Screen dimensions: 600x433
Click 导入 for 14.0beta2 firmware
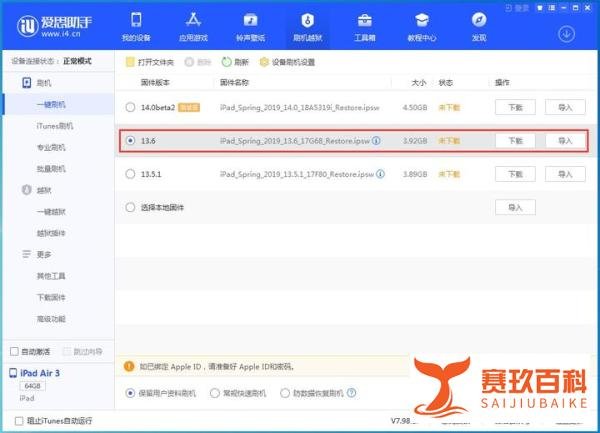565,107
